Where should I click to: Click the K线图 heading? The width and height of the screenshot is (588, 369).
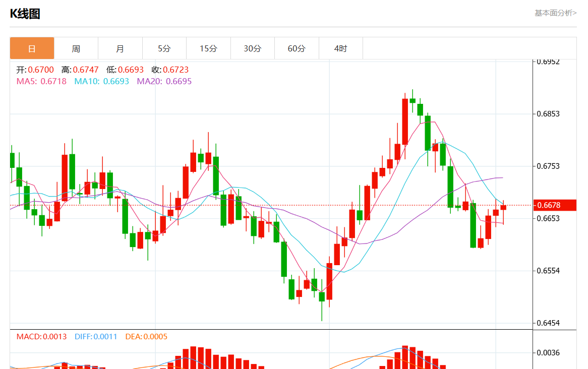pos(25,14)
